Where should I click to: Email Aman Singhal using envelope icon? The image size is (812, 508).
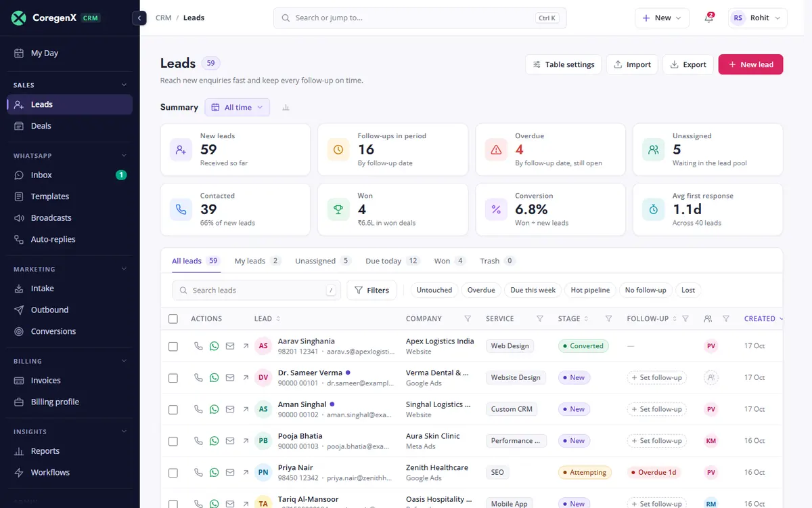(230, 409)
